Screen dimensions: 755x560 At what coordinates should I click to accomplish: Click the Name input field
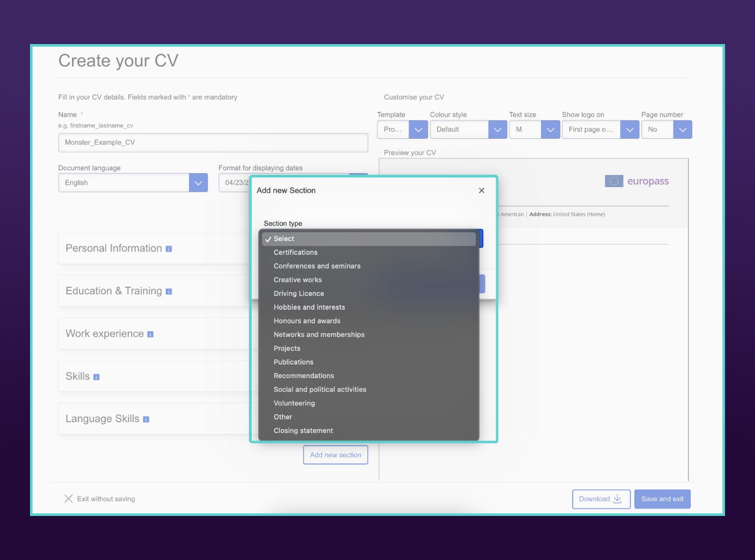point(213,143)
